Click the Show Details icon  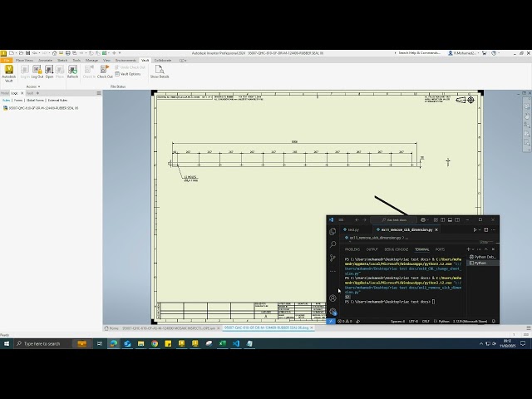(x=160, y=72)
